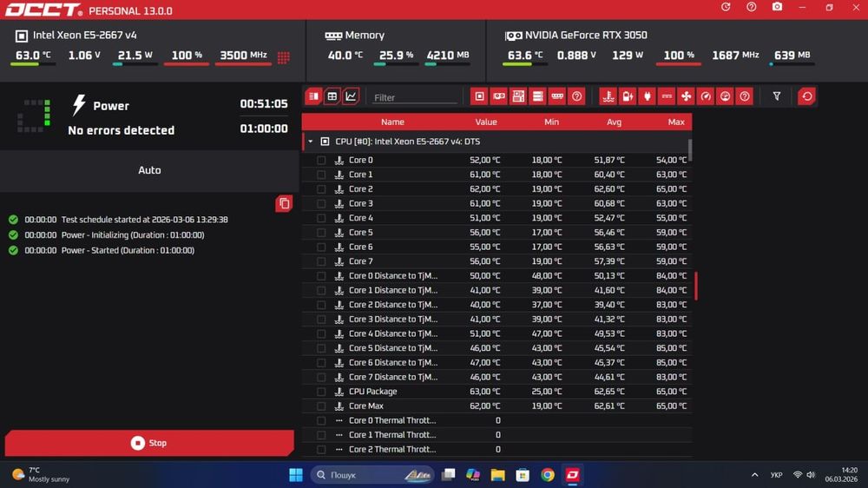Screen dimensions: 868x488
Task: Open Microsoft Store from the taskbar
Action: tap(523, 475)
